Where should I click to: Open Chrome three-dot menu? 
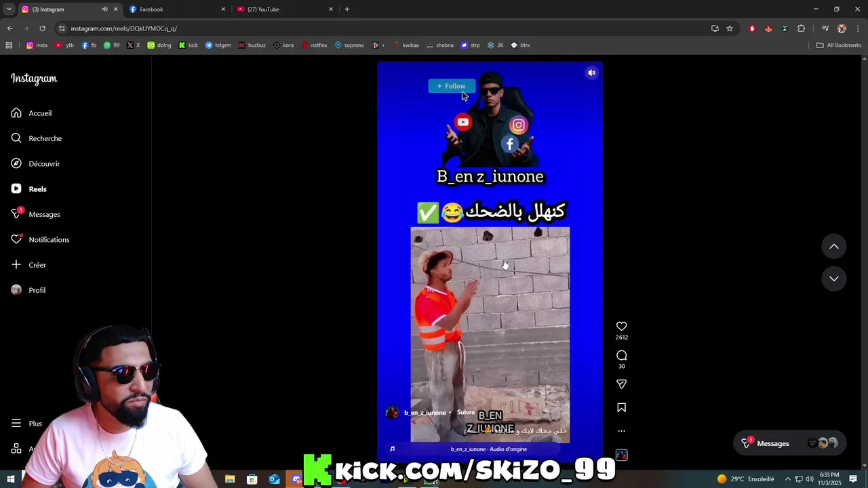(858, 28)
